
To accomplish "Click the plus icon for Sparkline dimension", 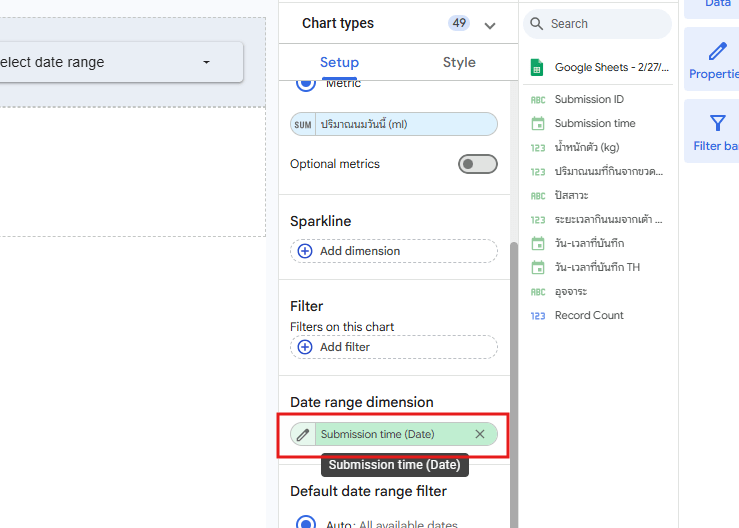I will 305,251.
